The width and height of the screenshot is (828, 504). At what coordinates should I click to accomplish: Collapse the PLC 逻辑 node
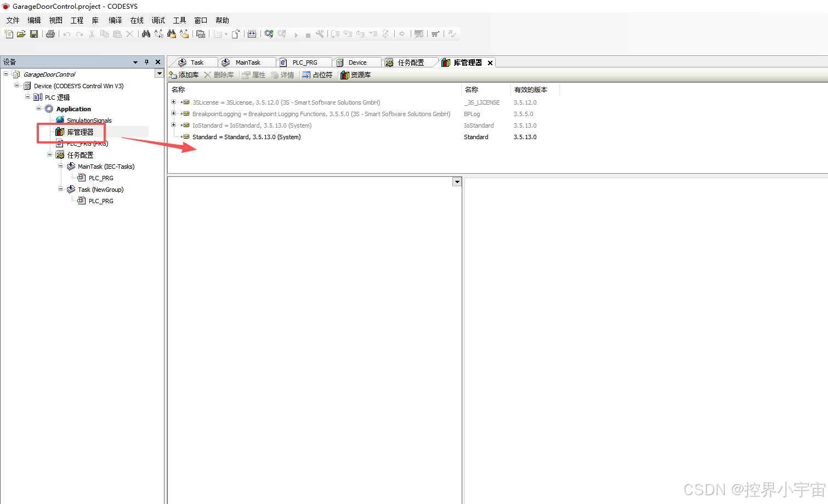27,96
